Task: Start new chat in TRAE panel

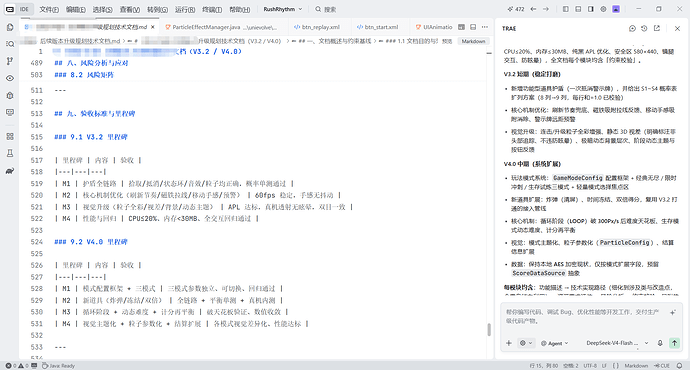Action: click(632, 28)
